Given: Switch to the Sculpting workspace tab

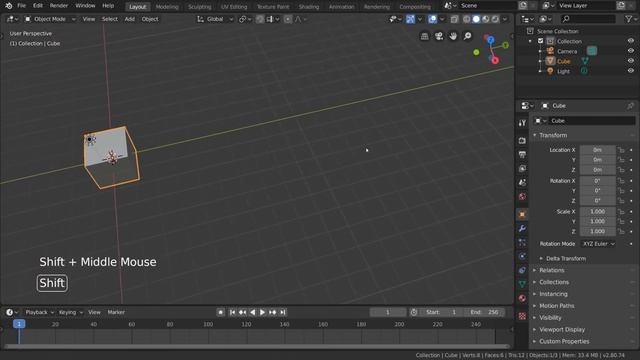Looking at the screenshot, I should point(200,7).
